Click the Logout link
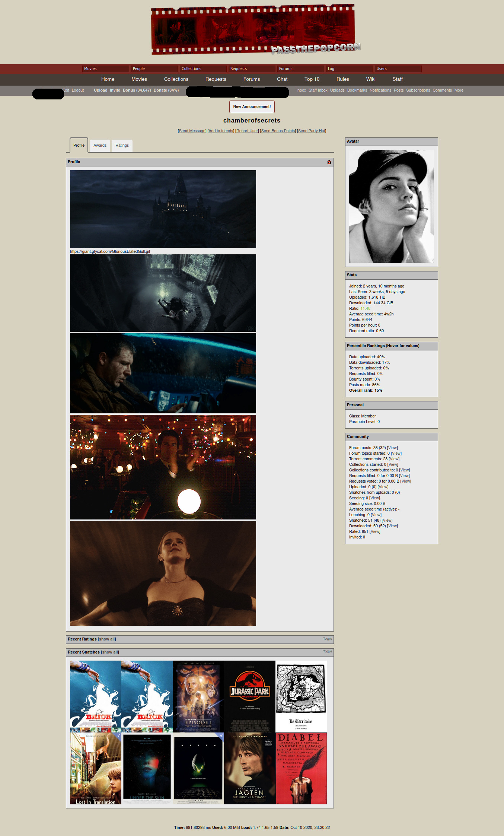 coord(78,90)
